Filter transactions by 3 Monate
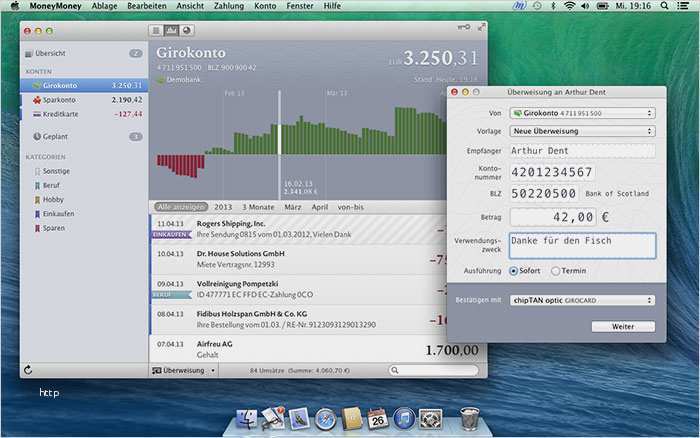Screen dimensions: 700x438 [258, 207]
